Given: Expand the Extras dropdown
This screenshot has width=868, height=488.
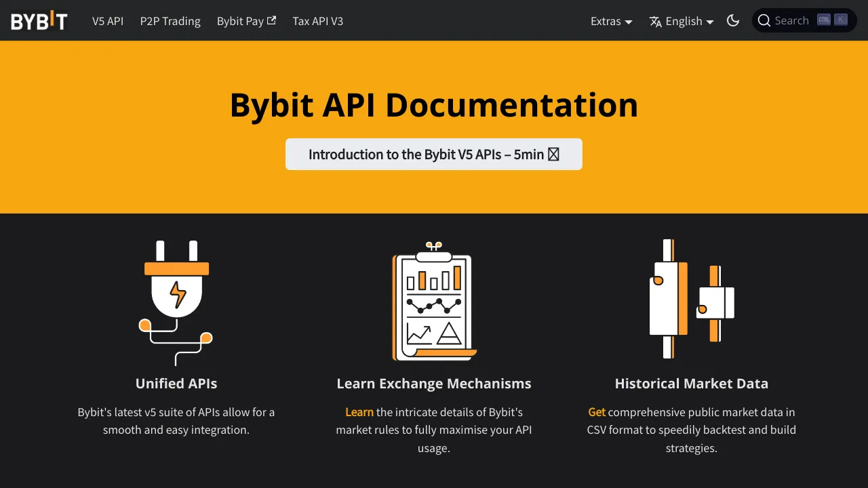Looking at the screenshot, I should [612, 21].
